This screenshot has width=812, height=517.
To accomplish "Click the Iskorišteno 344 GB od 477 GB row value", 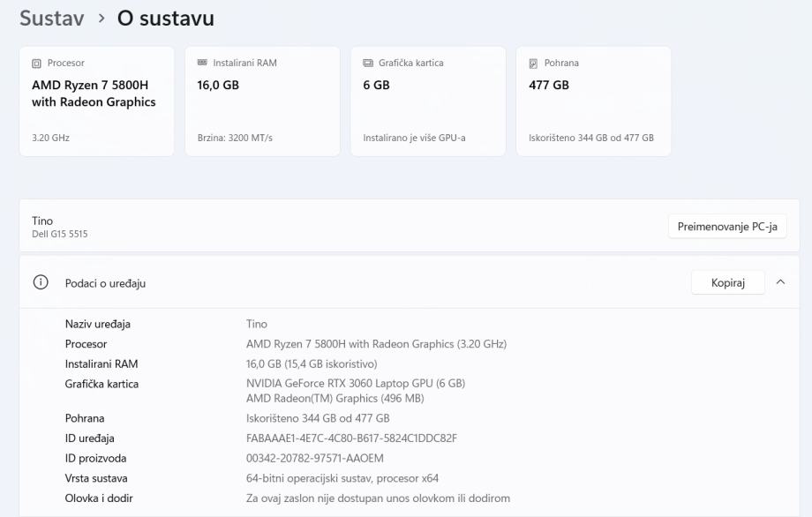I will [x=318, y=418].
